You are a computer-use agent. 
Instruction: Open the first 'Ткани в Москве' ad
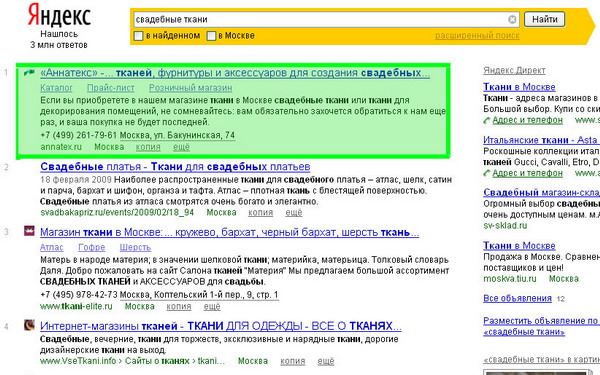coord(519,87)
